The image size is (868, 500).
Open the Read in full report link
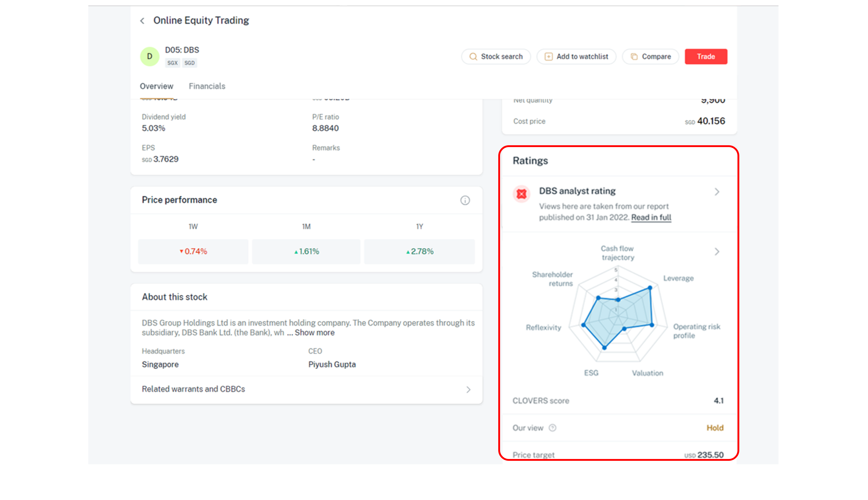pyautogui.click(x=651, y=217)
